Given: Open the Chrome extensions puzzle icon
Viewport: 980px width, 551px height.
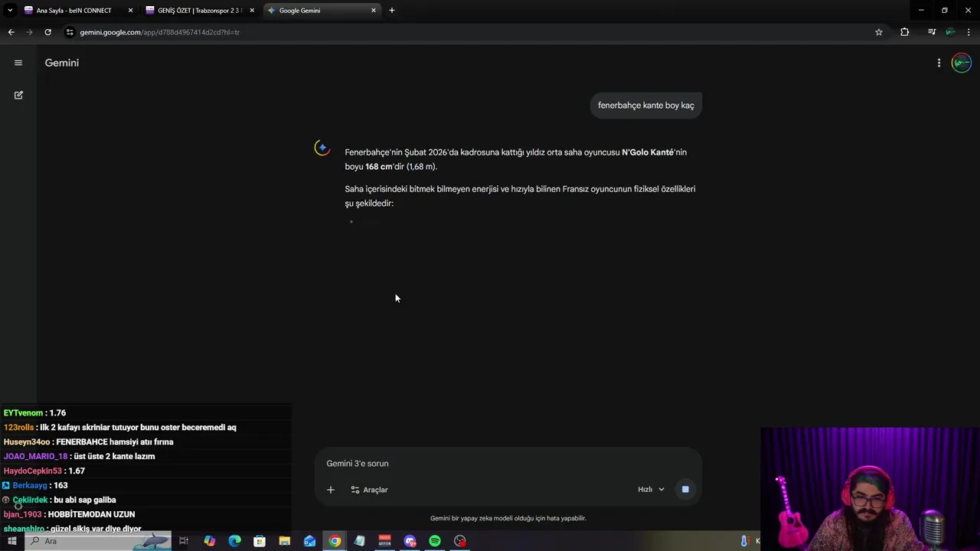Looking at the screenshot, I should click(905, 32).
